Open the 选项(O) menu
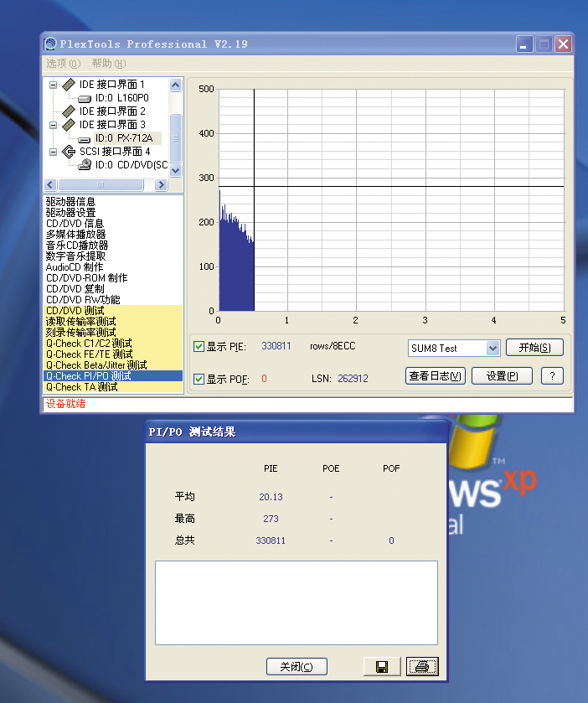Image resolution: width=588 pixels, height=703 pixels. [x=63, y=64]
